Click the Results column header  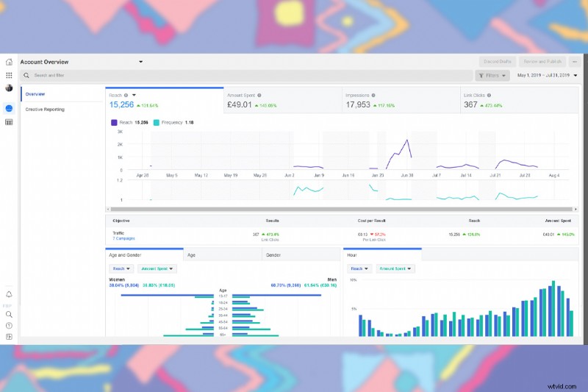(x=272, y=221)
